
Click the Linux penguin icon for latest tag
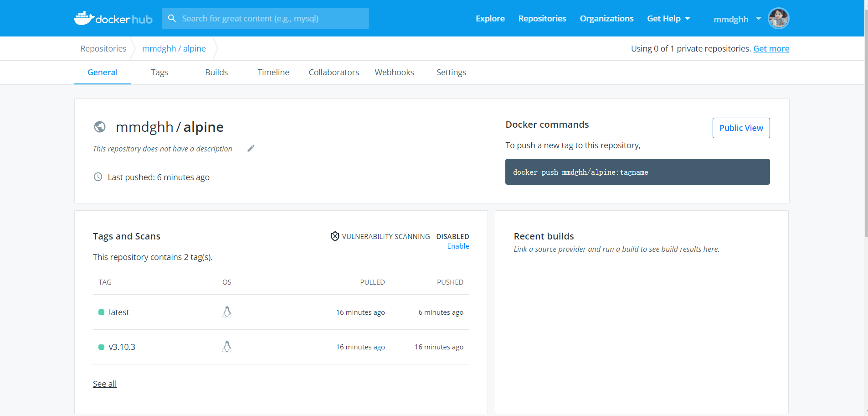[227, 312]
